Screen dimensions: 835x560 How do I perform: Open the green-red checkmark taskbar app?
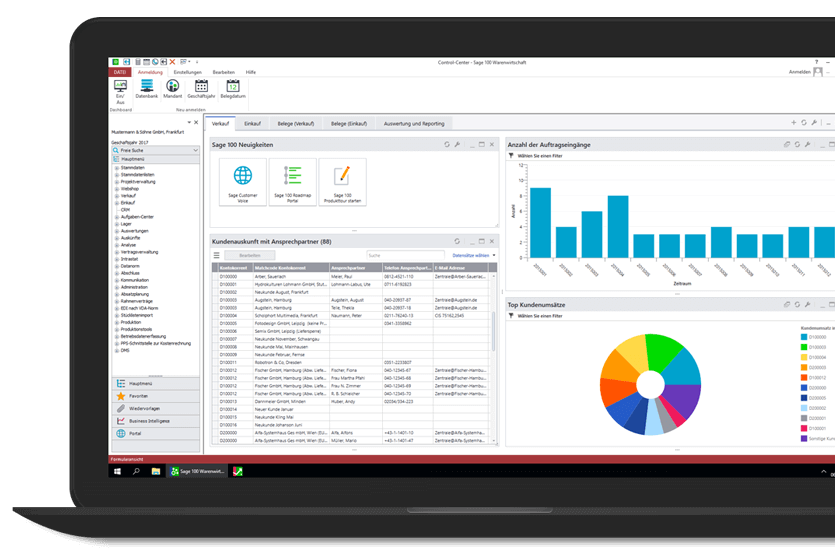pyautogui.click(x=238, y=471)
